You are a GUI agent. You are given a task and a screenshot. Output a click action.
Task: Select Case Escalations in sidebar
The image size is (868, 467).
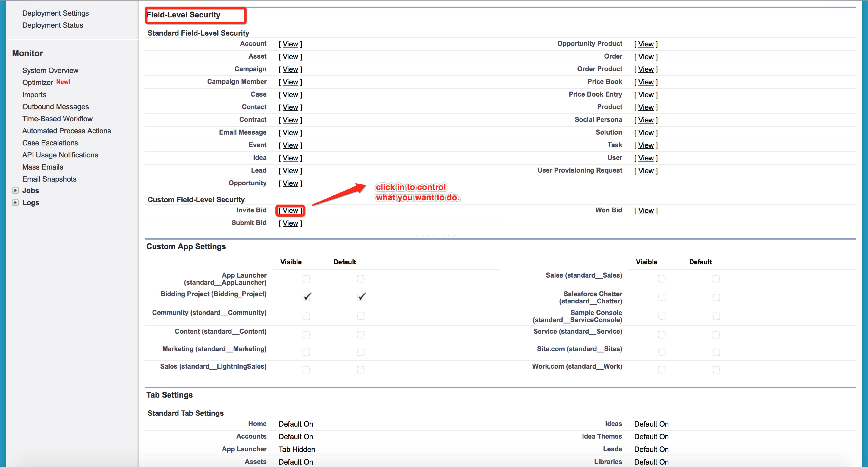(50, 143)
